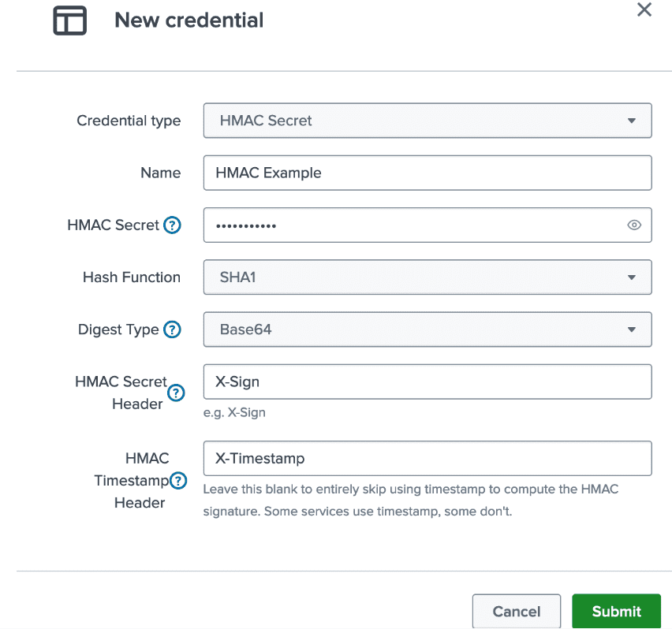Click the question mark beside Digest Type
The height and width of the screenshot is (629, 672).
[172, 329]
